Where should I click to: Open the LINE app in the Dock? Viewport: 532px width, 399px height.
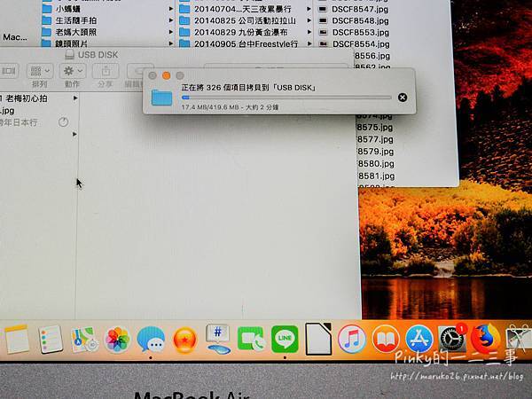coord(285,339)
